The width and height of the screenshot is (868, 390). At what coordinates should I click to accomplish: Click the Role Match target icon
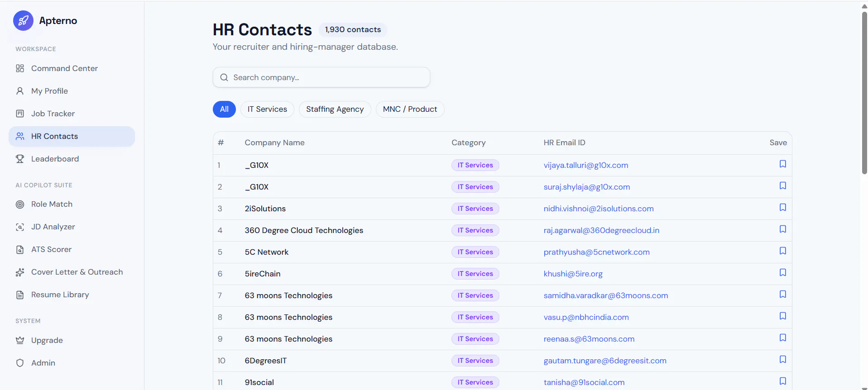point(20,205)
